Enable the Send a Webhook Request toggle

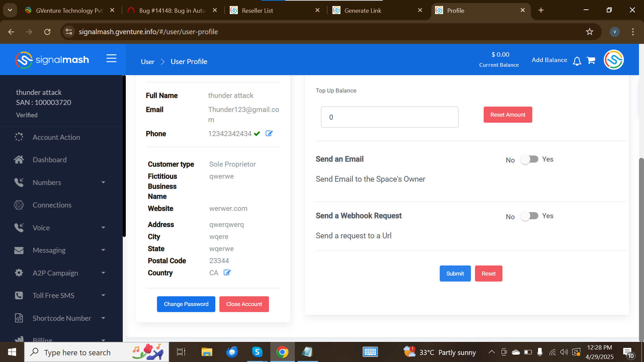pos(529,216)
